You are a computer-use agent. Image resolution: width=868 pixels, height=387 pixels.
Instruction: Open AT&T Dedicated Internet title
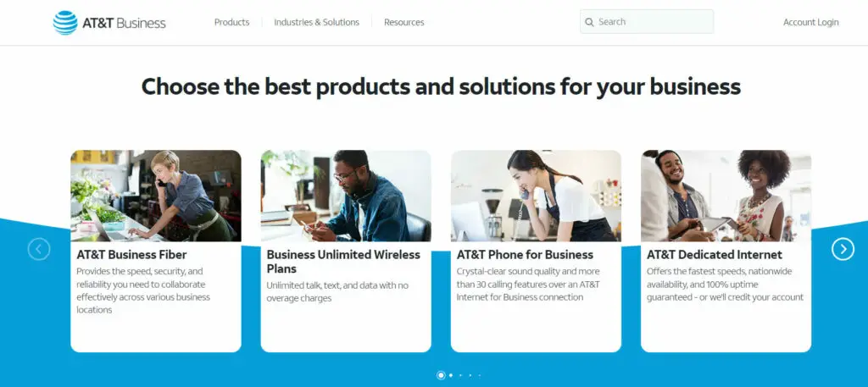715,255
